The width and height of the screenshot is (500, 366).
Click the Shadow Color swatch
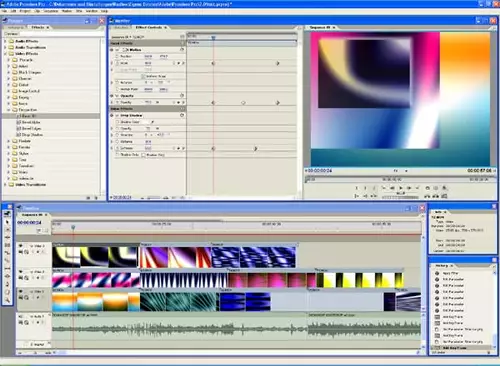[146, 122]
